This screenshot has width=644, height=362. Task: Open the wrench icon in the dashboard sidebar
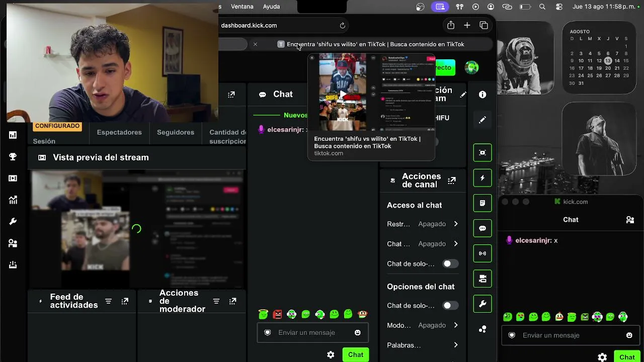[x=13, y=222]
